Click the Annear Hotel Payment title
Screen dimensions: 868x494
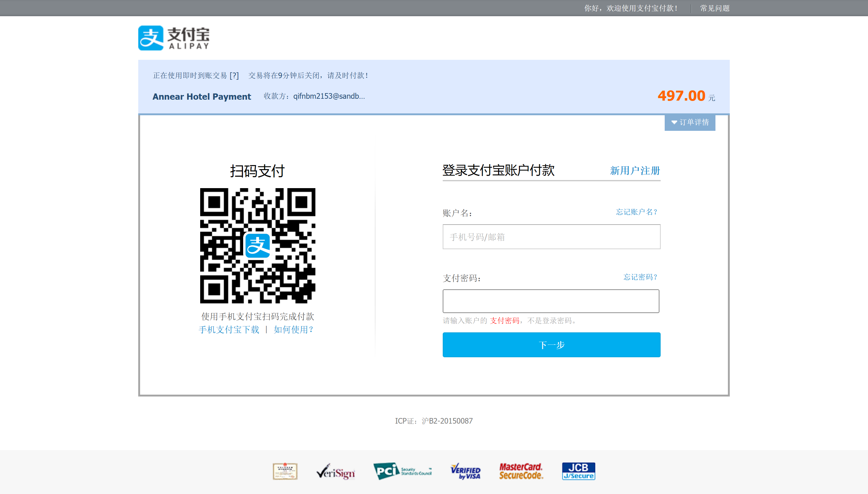[202, 97]
